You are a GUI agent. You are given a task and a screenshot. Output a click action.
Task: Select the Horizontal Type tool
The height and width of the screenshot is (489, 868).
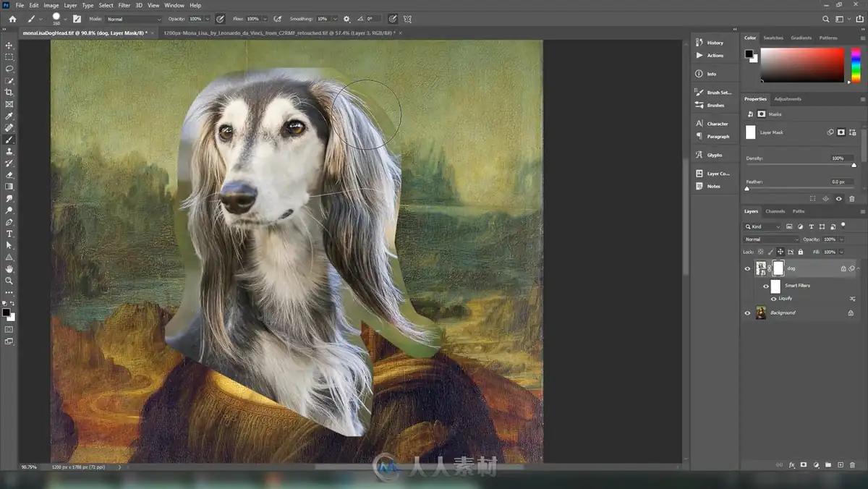pyautogui.click(x=9, y=234)
